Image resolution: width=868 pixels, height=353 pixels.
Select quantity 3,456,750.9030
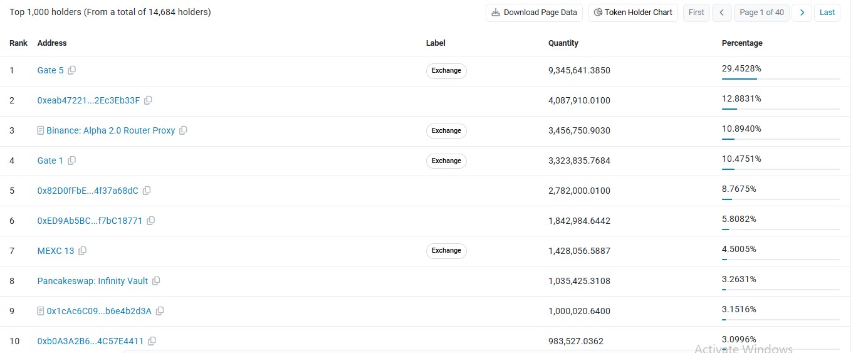point(579,130)
